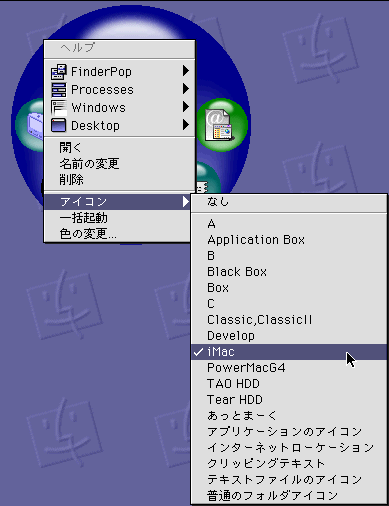The width and height of the screenshot is (389, 506).
Task: Open the Desktop menu entry
Action: (119, 126)
